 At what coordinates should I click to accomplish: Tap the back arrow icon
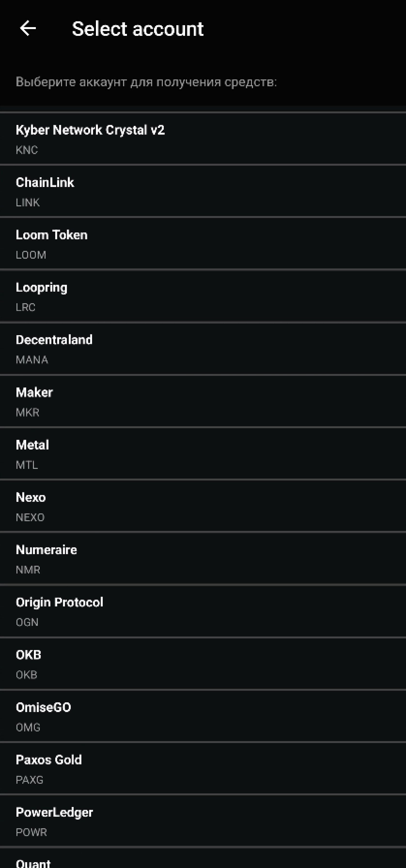[x=28, y=28]
